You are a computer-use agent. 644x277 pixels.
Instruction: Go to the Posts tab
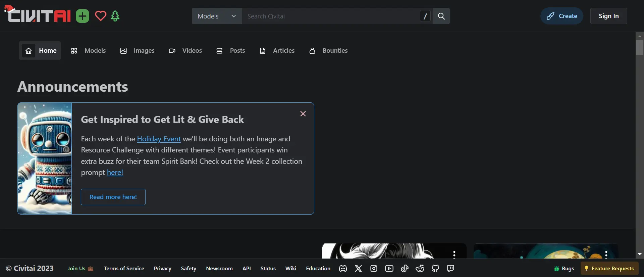point(230,50)
